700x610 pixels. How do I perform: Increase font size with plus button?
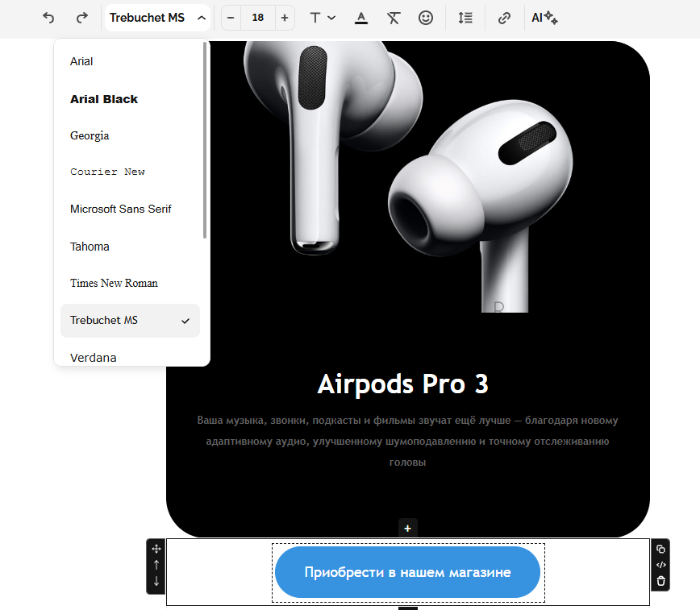(x=285, y=18)
